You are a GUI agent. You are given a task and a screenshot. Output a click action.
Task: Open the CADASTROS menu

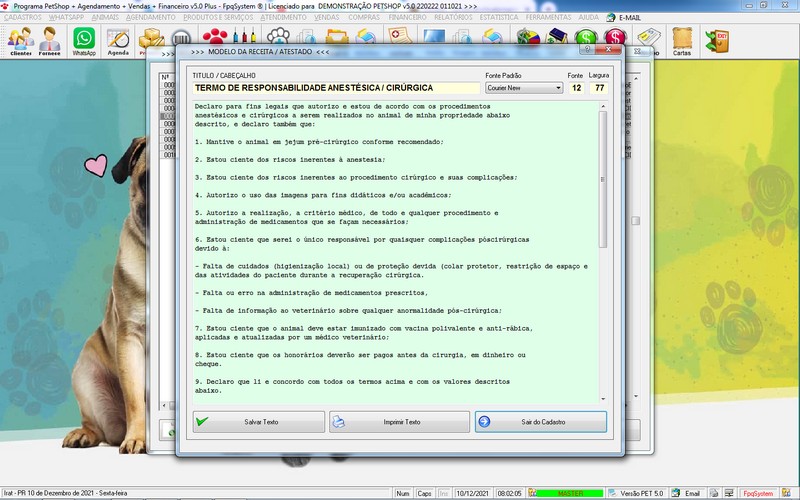click(22, 17)
